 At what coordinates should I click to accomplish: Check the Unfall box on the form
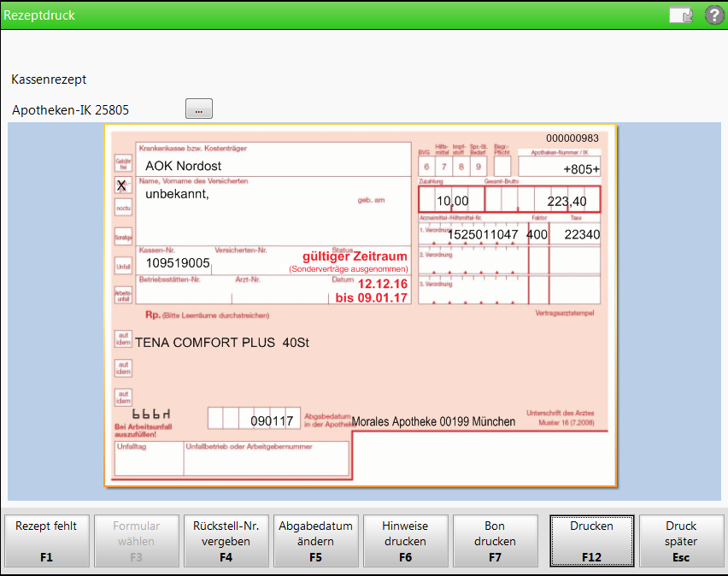[x=123, y=267]
